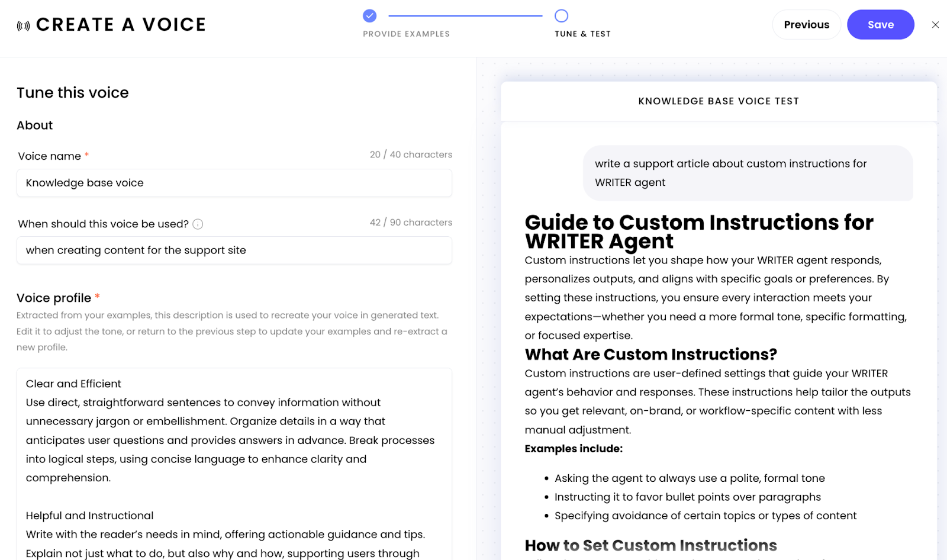Viewport: 947px width, 560px height.
Task: Click the 'Voice profile' label
Action: coord(54,298)
